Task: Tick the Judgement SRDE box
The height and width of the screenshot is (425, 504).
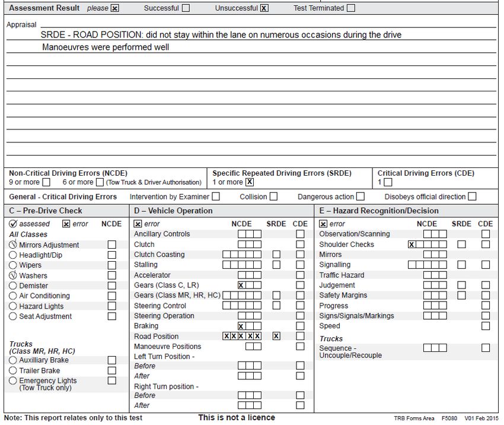Action: [x=461, y=285]
